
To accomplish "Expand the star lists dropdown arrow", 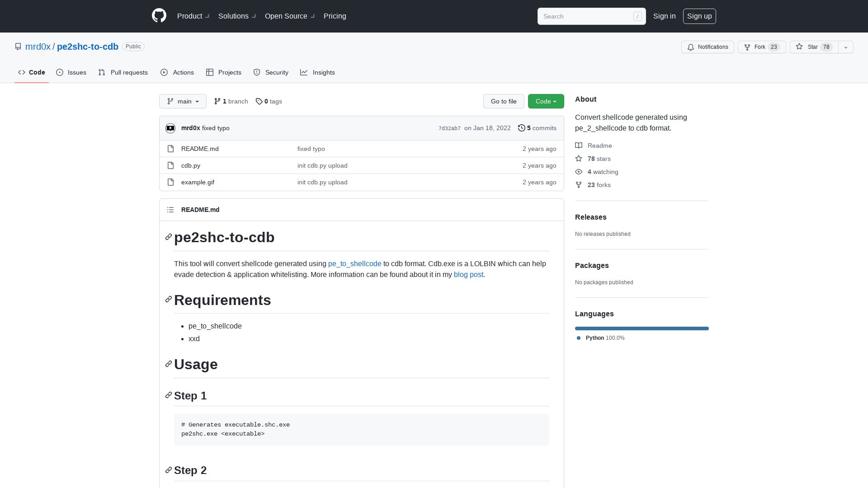I will pyautogui.click(x=846, y=47).
